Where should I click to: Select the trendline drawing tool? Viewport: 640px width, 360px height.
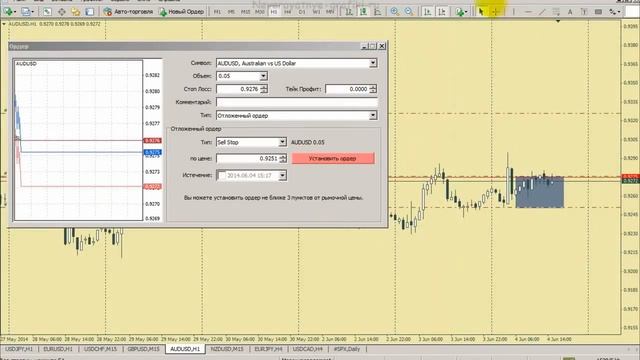point(542,12)
